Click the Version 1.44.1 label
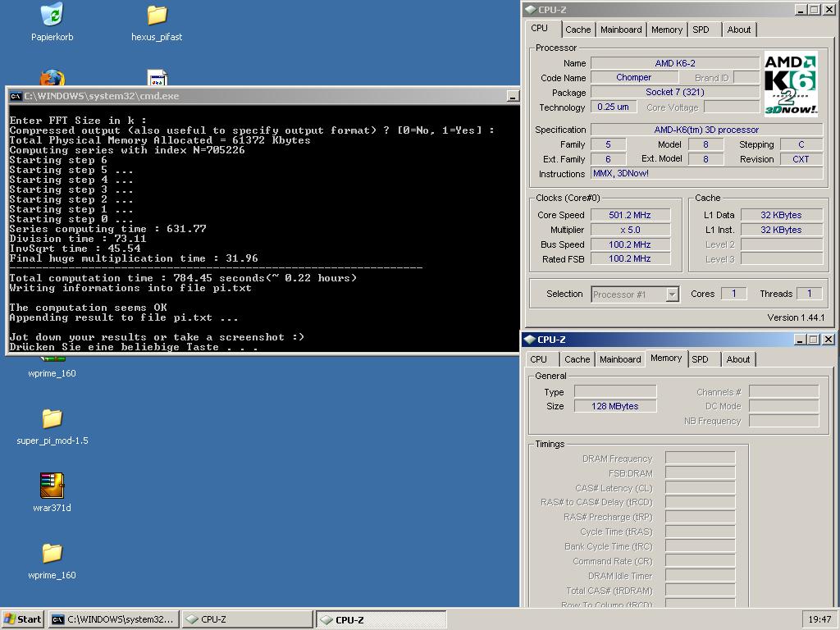The image size is (840, 630). (x=796, y=317)
